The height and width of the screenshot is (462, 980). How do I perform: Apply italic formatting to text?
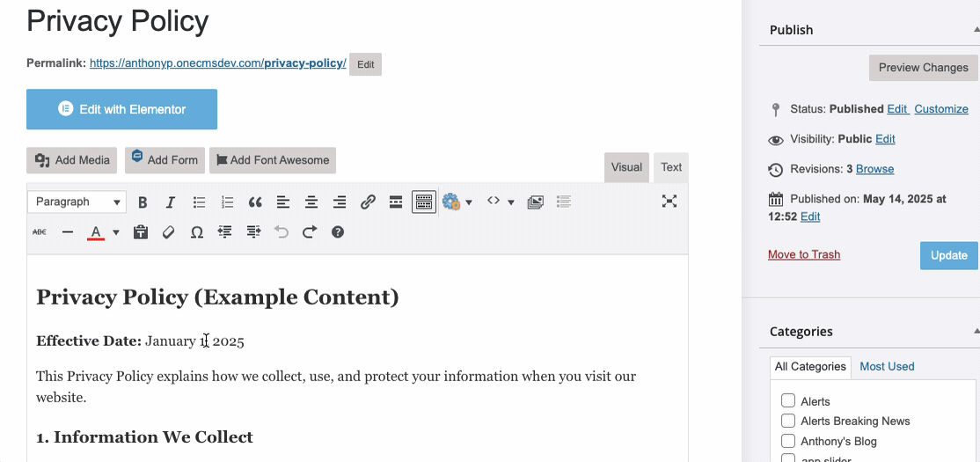point(171,202)
